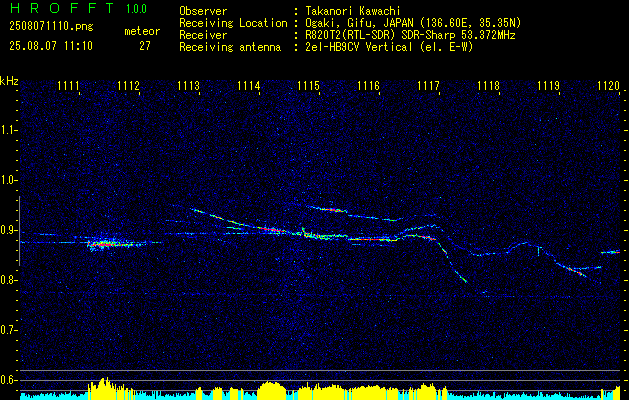The image size is (629, 400).
Task: Select the filename 2508071110.png
Action: click(51, 26)
